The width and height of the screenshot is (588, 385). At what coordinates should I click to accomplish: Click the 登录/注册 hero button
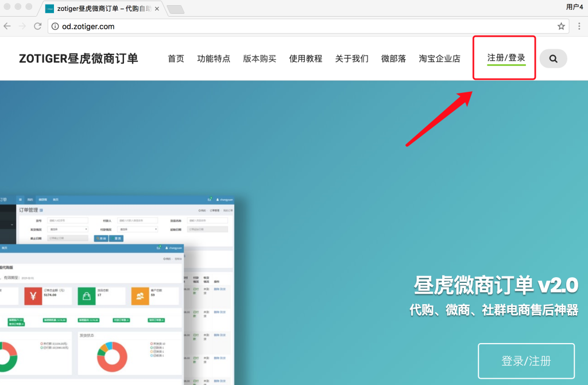coord(526,361)
